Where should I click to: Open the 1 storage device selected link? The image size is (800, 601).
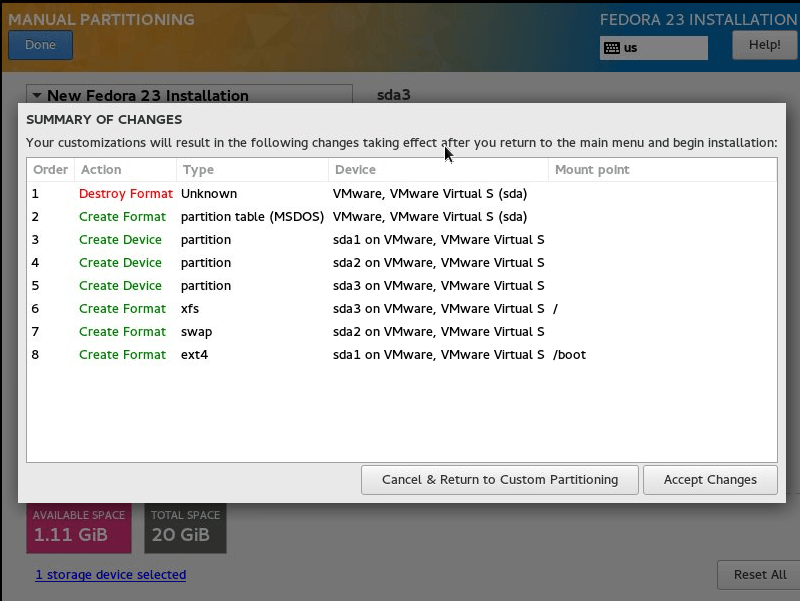[x=111, y=574]
